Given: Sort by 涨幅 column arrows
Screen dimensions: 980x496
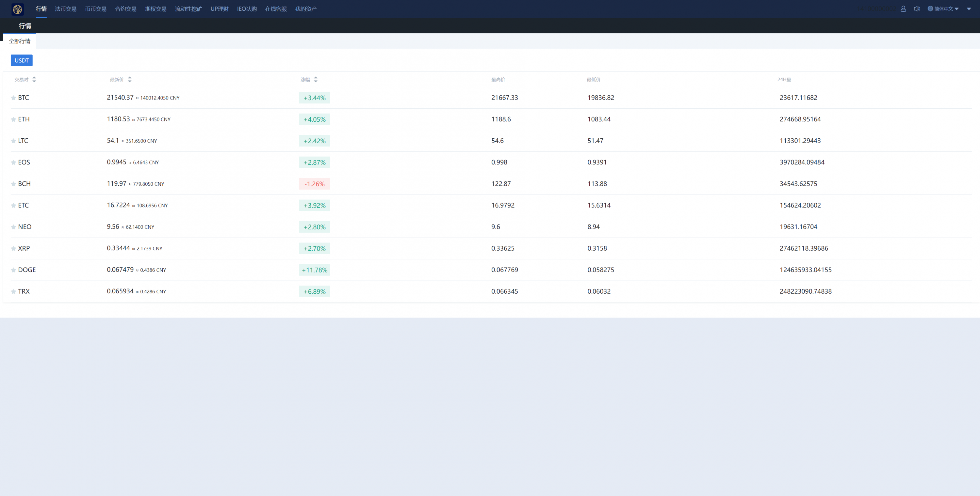Looking at the screenshot, I should [315, 79].
